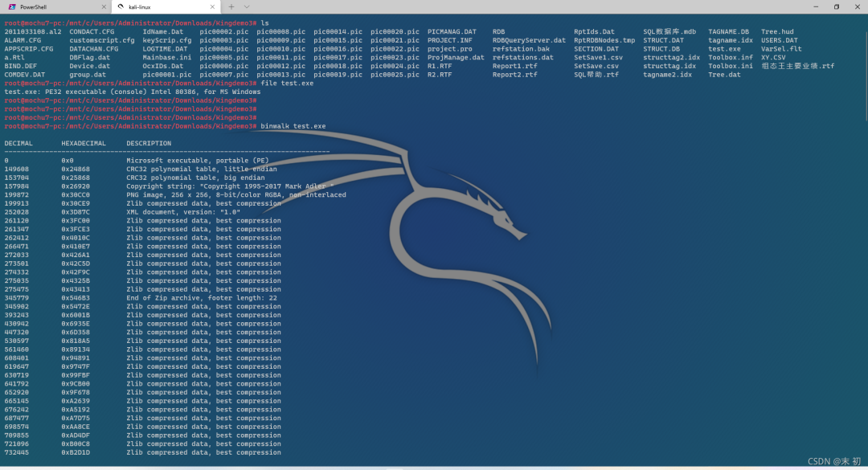Open a new terminal tab
Viewport: 868px width, 470px height.
point(231,6)
